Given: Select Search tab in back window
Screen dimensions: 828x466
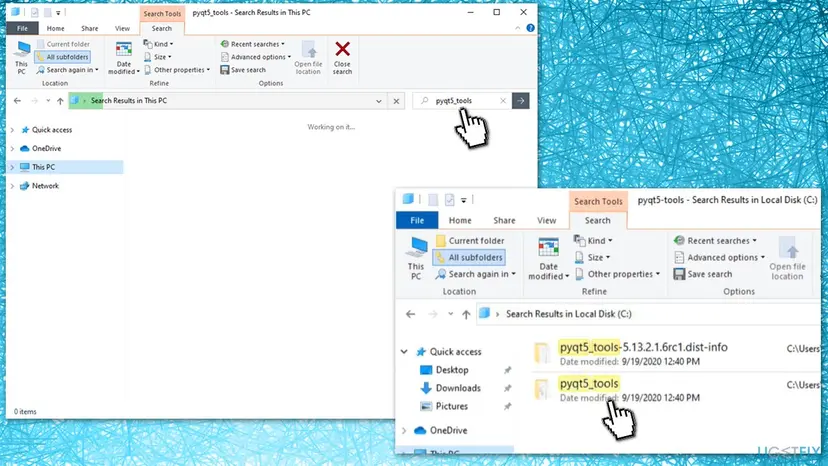Looking at the screenshot, I should (x=162, y=29).
